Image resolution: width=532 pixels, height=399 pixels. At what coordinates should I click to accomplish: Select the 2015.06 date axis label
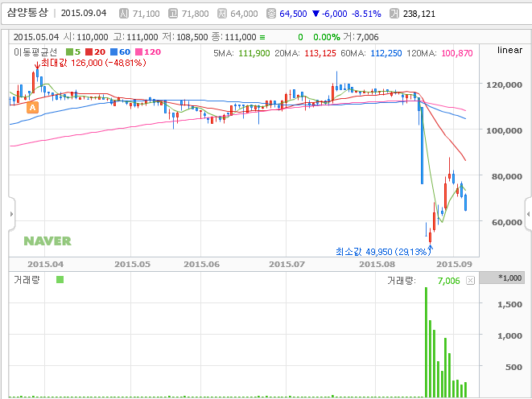201,264
